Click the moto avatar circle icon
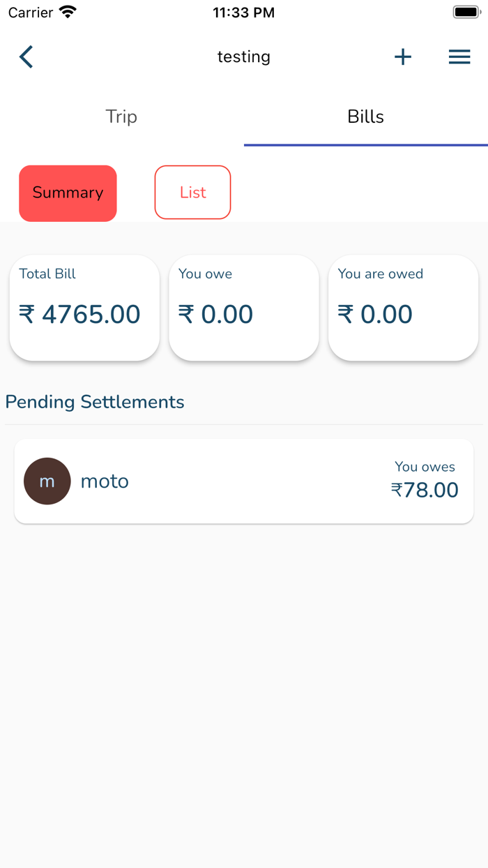Screen dimensions: 488x868 47,481
